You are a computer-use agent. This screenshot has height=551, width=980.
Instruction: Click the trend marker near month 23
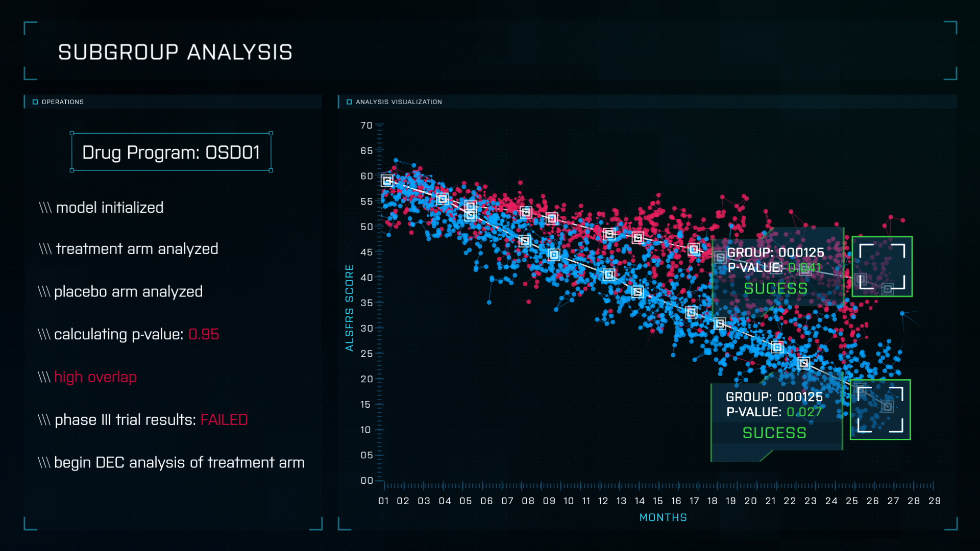tap(803, 363)
